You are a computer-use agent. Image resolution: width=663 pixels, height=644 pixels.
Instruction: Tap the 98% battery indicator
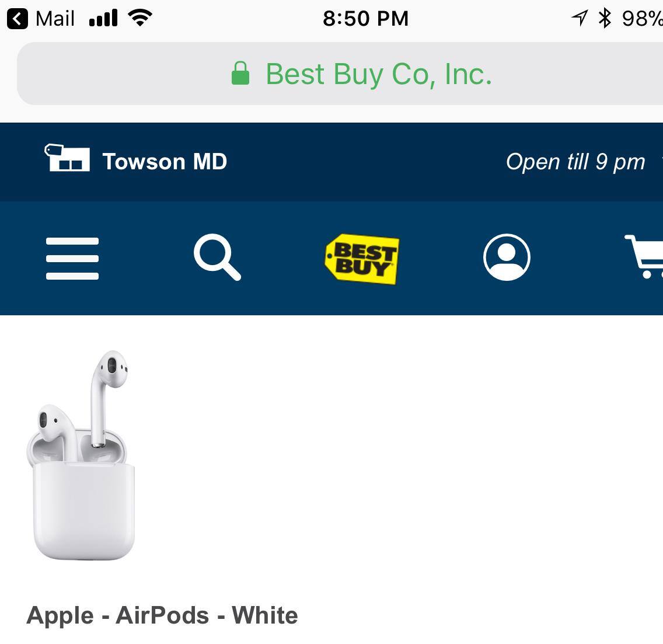pyautogui.click(x=642, y=19)
